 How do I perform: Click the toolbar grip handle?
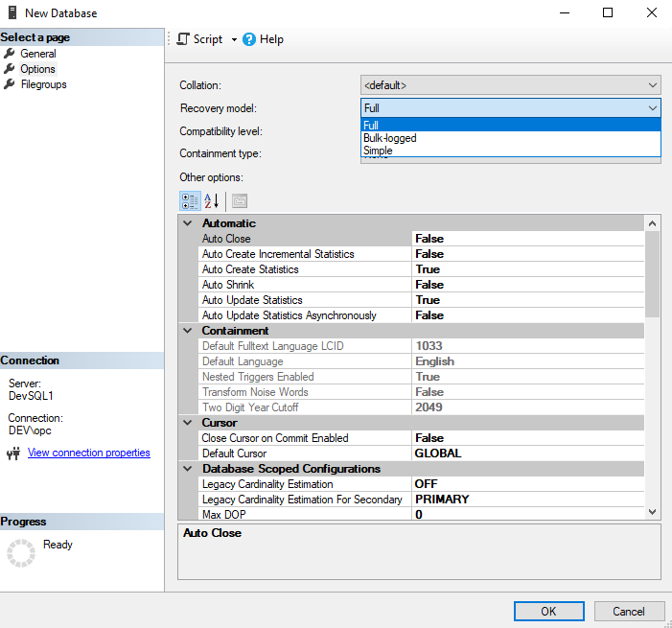pos(169,39)
